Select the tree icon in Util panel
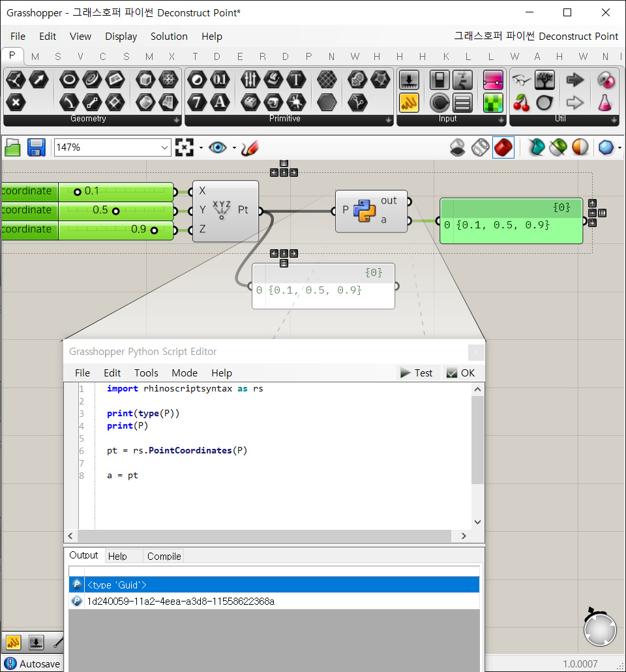626x672 pixels. (x=544, y=80)
